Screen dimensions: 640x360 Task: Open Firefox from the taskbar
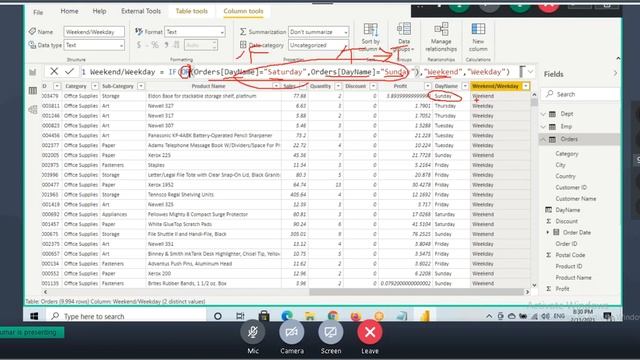[x=356, y=316]
